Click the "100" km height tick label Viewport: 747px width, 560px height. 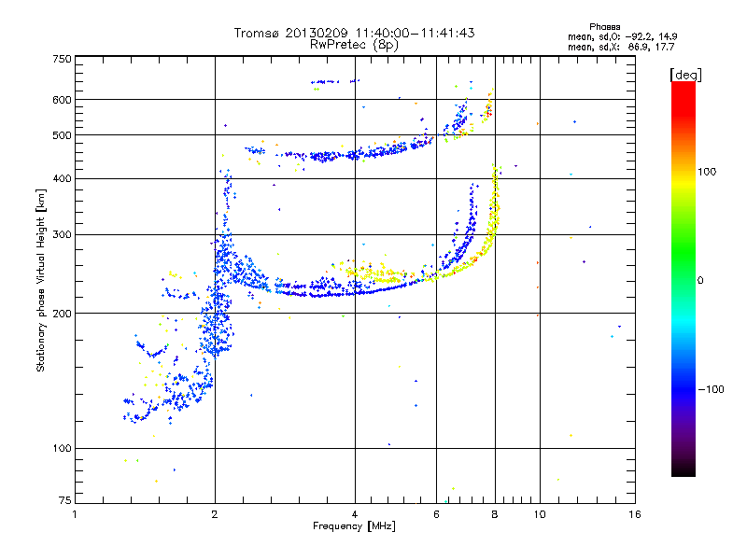pos(62,448)
